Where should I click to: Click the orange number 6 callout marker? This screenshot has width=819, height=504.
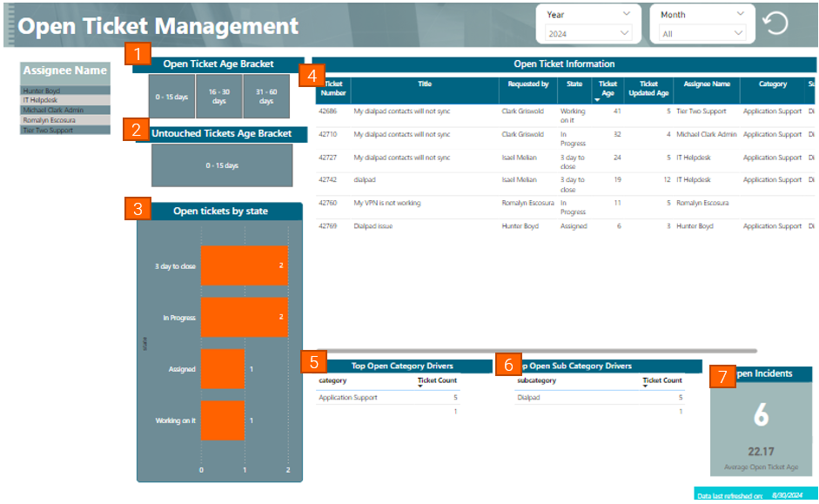(508, 364)
